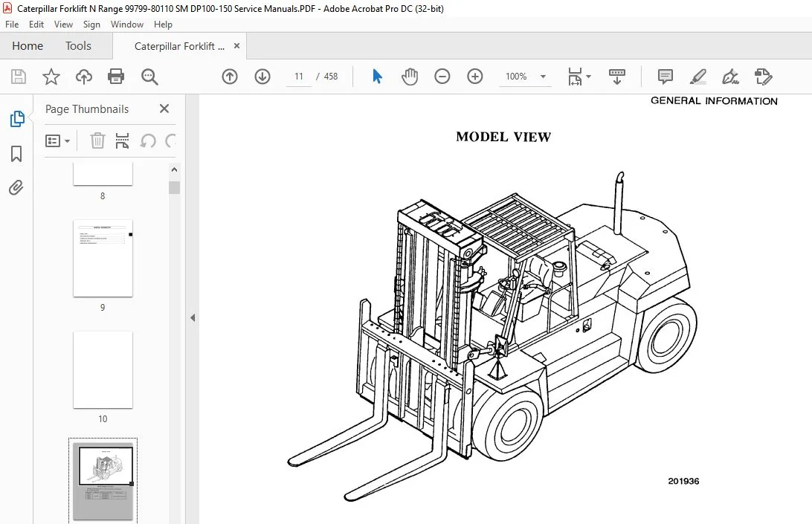Zoom out with minus icon

442,77
